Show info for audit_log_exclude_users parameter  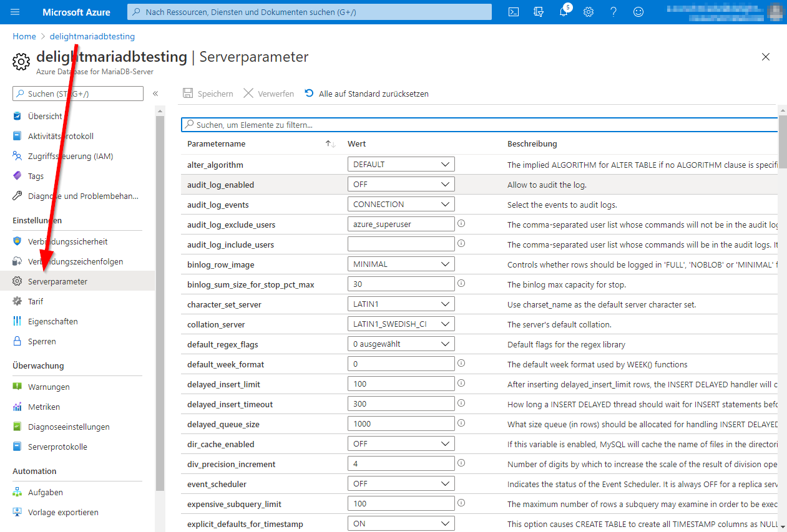click(461, 223)
